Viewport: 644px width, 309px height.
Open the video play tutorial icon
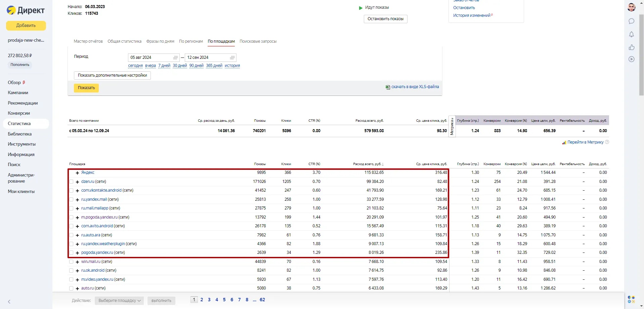click(631, 59)
